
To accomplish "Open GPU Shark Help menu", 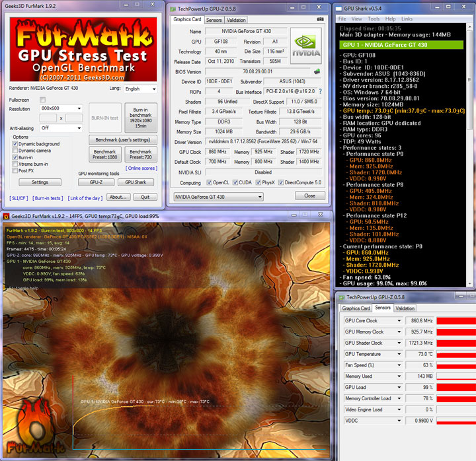I will click(391, 18).
